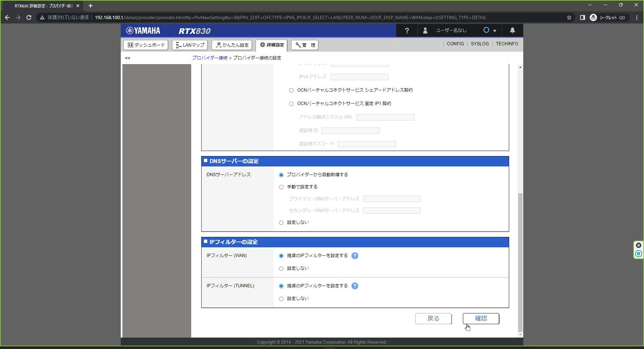Enable recommended IP filter for TUNNEL
This screenshot has height=349, width=644.
click(281, 286)
